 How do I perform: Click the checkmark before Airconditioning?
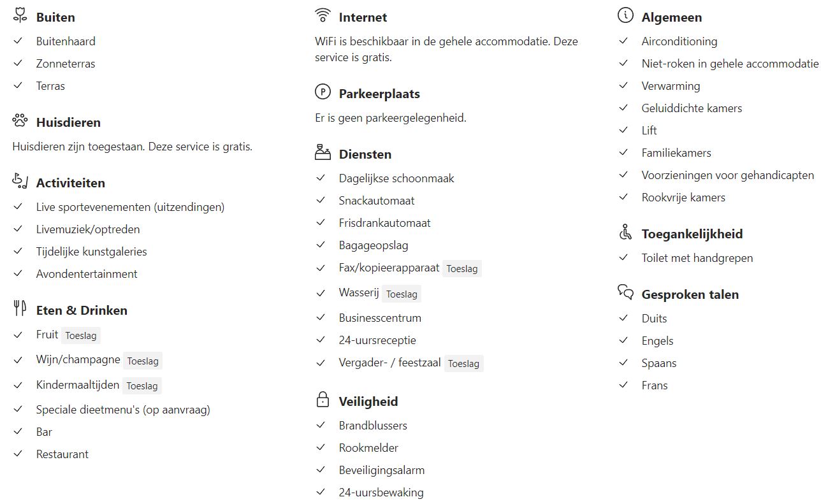pos(623,41)
